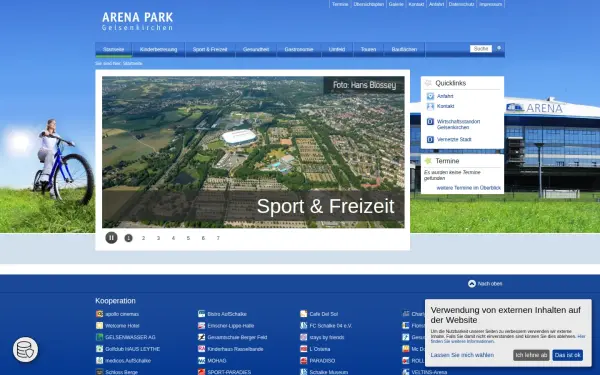The image size is (600, 375).
Task: Click the Termine link in the top bar
Action: [340, 4]
